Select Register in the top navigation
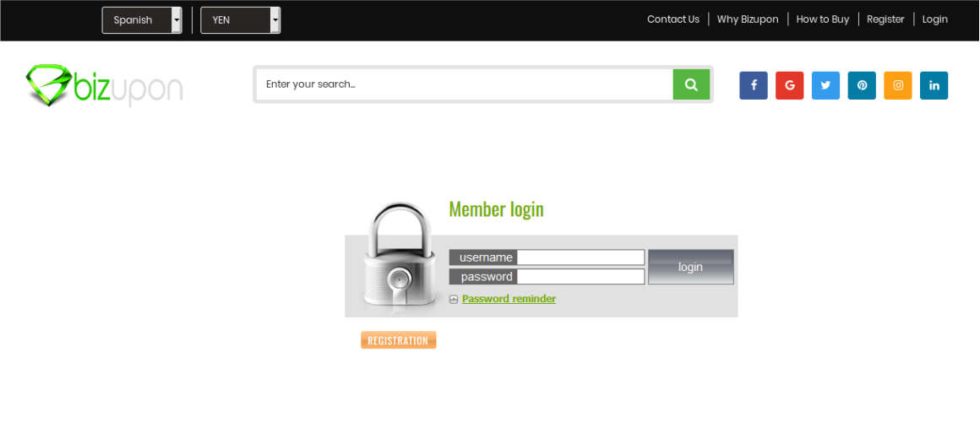The height and width of the screenshot is (433, 980). (885, 19)
